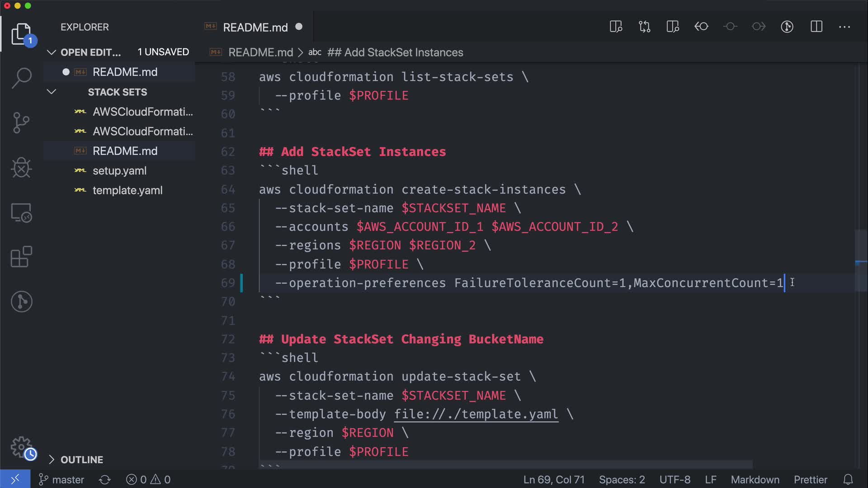This screenshot has width=868, height=488.
Task: Click Spaces: 2 indentation setting
Action: [x=622, y=479]
